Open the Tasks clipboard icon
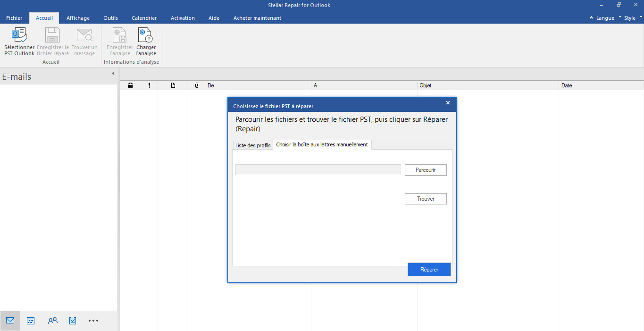Image resolution: width=644 pixels, height=331 pixels. pos(73,321)
